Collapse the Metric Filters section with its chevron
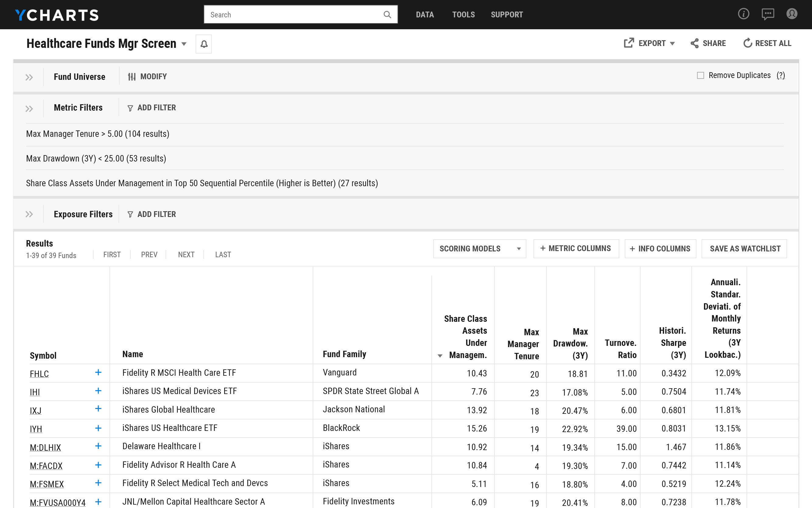Image resolution: width=812 pixels, height=508 pixels. click(x=29, y=108)
